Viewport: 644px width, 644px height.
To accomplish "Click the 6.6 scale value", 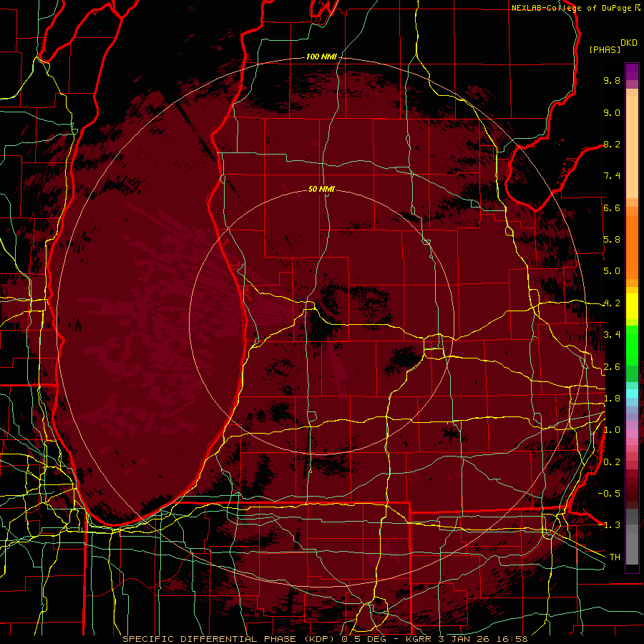I will coord(612,208).
